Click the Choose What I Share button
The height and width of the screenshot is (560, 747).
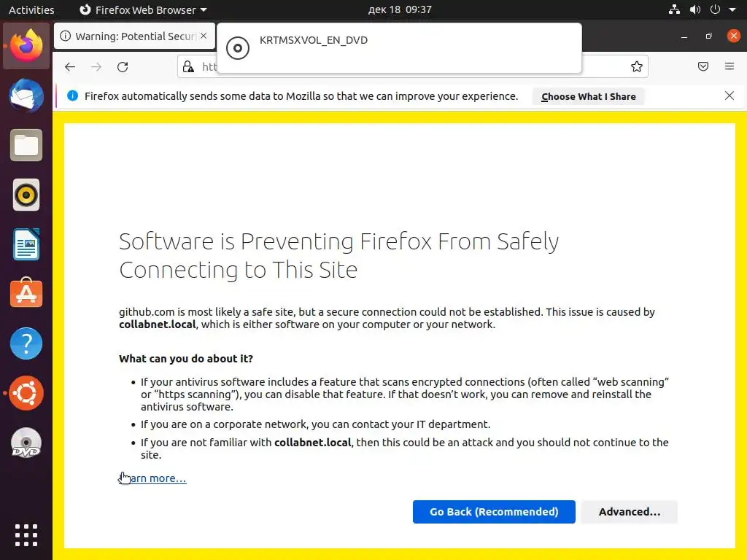point(588,96)
